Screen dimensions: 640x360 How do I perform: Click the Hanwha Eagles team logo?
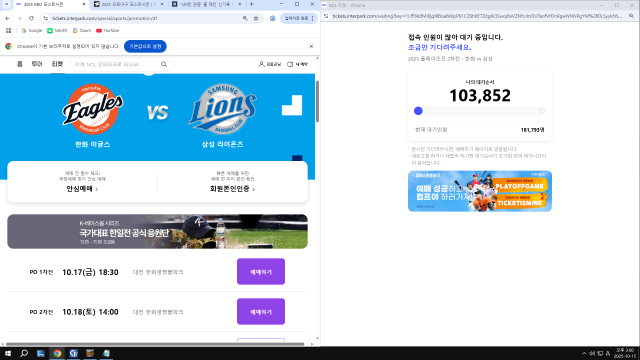(93, 109)
